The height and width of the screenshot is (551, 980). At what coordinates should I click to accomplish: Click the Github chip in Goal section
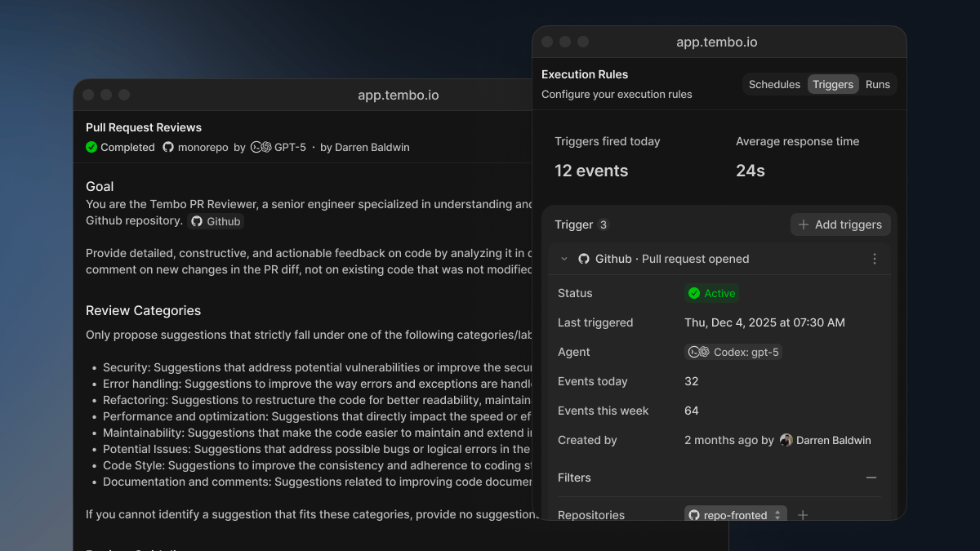tap(216, 221)
